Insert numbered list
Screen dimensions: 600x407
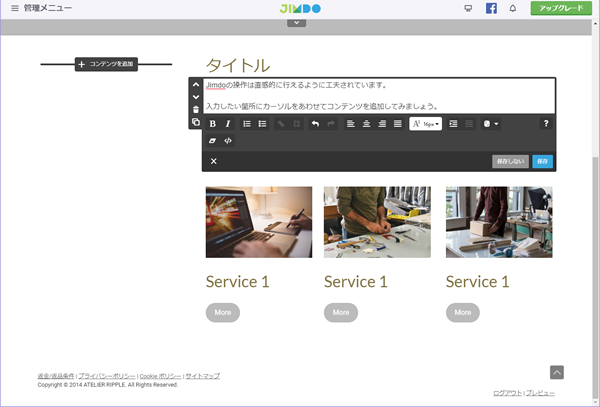247,124
